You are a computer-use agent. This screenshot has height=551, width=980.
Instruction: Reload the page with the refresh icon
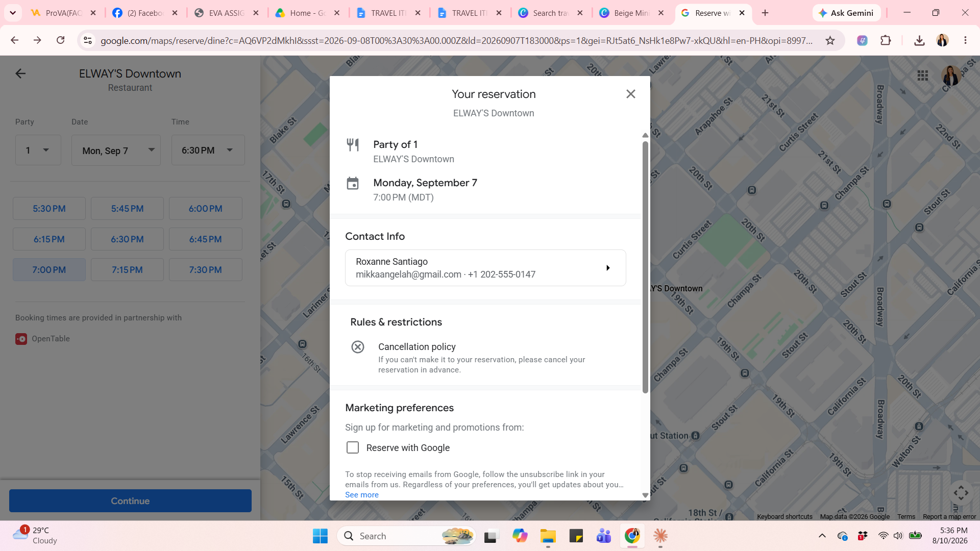60,40
